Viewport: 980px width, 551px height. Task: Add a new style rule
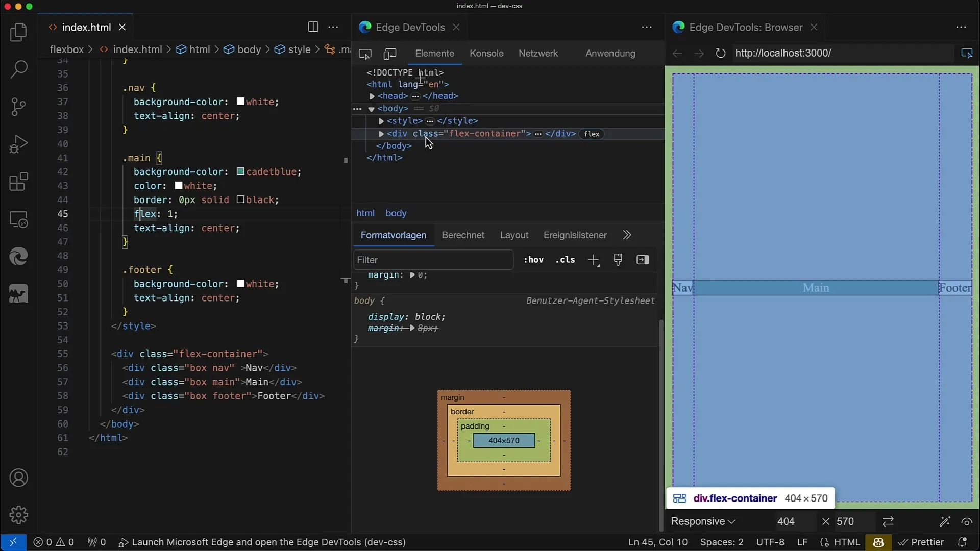(593, 260)
